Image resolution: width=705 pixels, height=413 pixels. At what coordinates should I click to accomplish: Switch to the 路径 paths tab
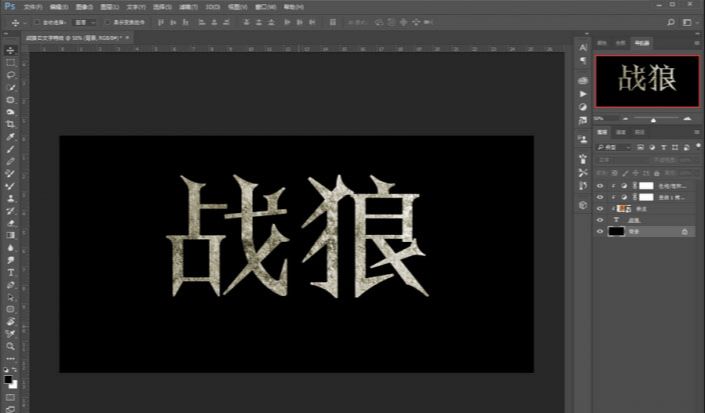(639, 132)
